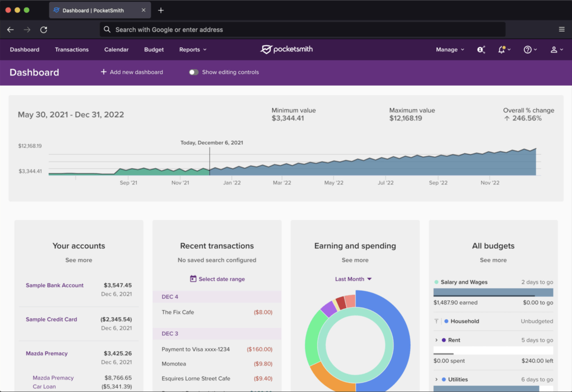The image size is (572, 392).
Task: Click See more under Earning and spending
Action: (355, 260)
